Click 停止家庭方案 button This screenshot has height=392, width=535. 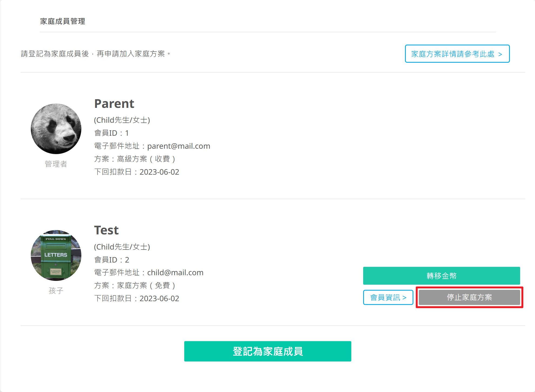[469, 297]
